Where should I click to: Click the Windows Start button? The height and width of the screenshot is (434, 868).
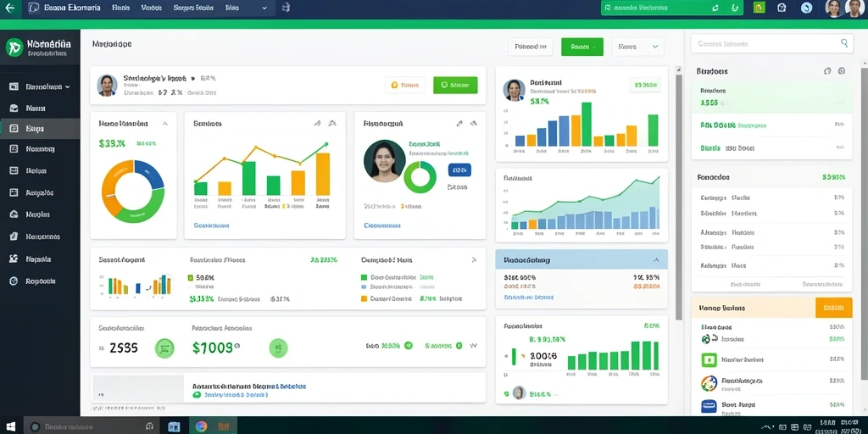coord(10,426)
